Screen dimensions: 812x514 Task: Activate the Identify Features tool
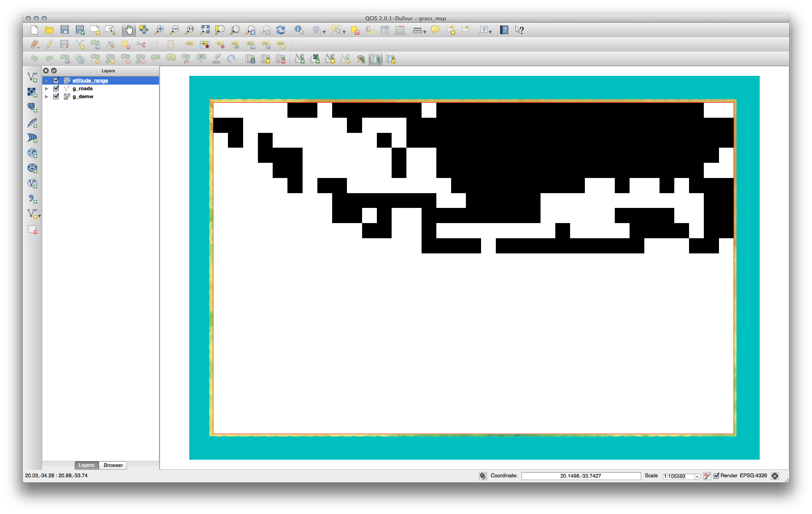pos(299,30)
